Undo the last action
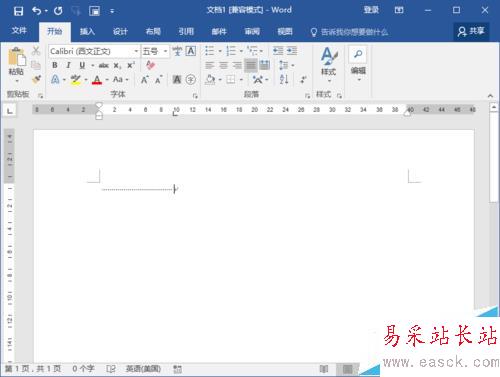 (x=37, y=11)
